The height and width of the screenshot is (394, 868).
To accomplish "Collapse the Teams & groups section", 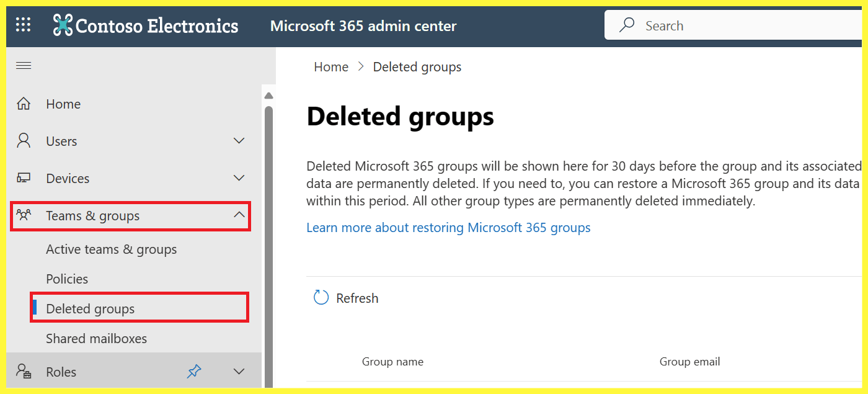I will coord(239,215).
